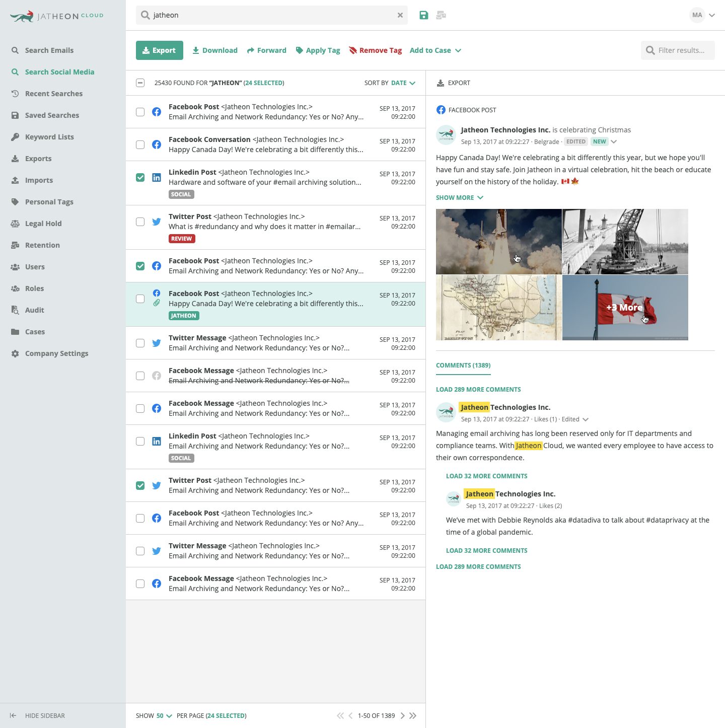The width and height of the screenshot is (725, 728).
Task: Go to next results page arrow
Action: point(402,715)
